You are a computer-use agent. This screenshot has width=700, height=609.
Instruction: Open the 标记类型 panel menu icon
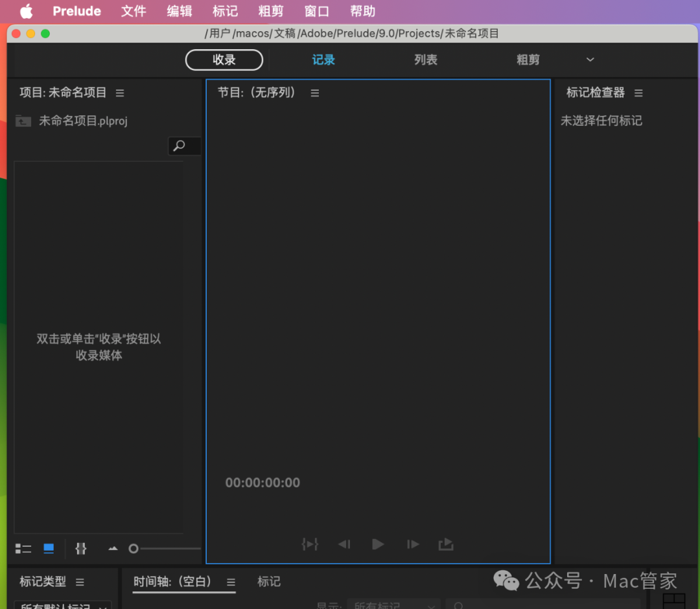pyautogui.click(x=80, y=582)
